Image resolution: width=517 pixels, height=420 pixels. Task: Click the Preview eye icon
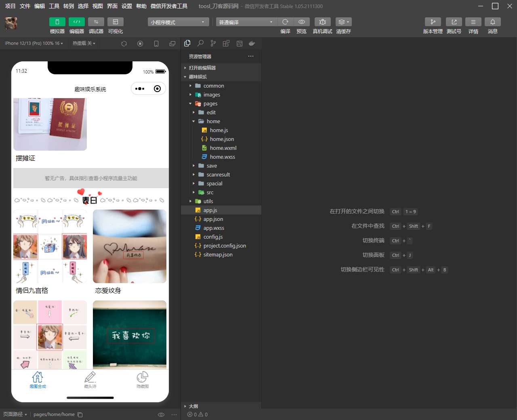pos(301,22)
